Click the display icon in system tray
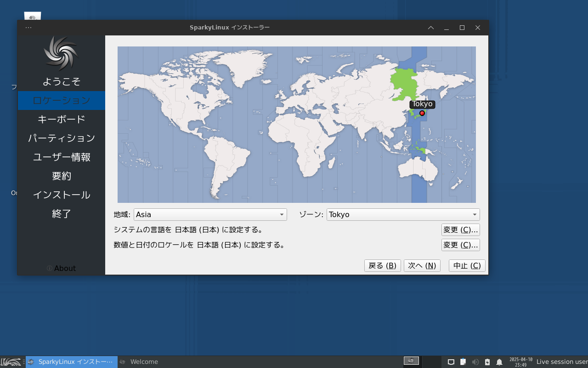Viewport: 588px width, 368px height. [451, 362]
